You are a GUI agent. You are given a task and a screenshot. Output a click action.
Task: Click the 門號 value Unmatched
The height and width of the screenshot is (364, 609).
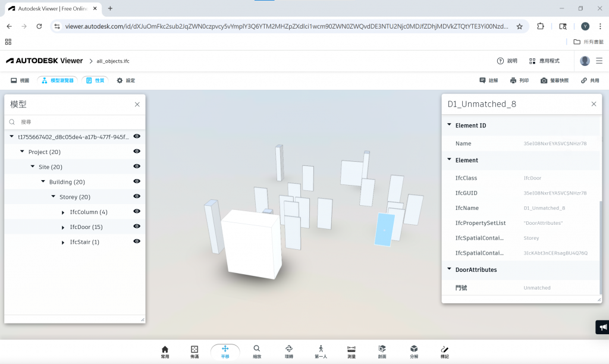pos(537,288)
